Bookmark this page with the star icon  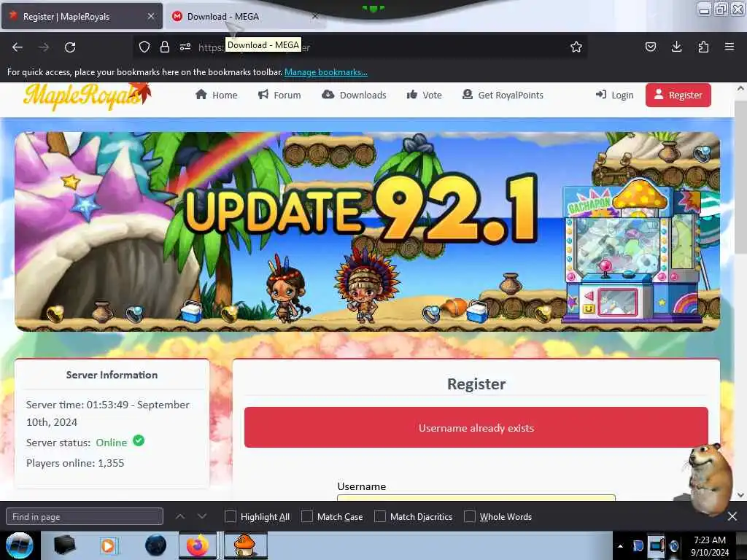576,47
